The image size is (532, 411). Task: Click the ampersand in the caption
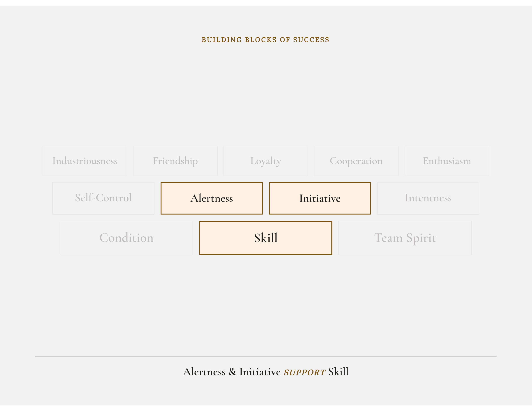(x=233, y=372)
